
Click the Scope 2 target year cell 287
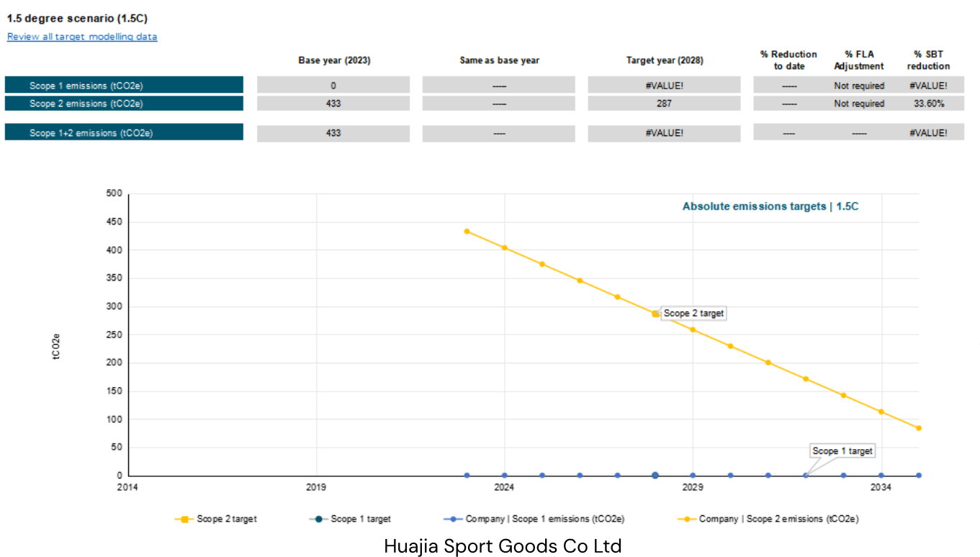(664, 104)
